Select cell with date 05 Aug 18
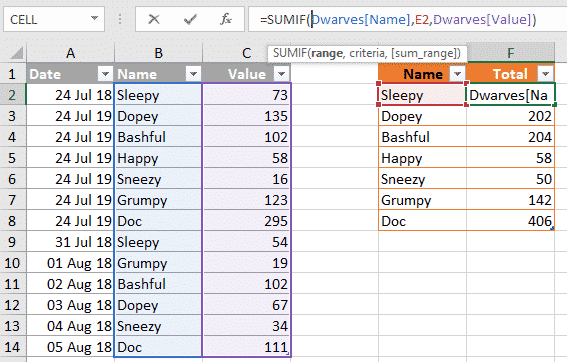This screenshot has height=362, width=567. 71,347
